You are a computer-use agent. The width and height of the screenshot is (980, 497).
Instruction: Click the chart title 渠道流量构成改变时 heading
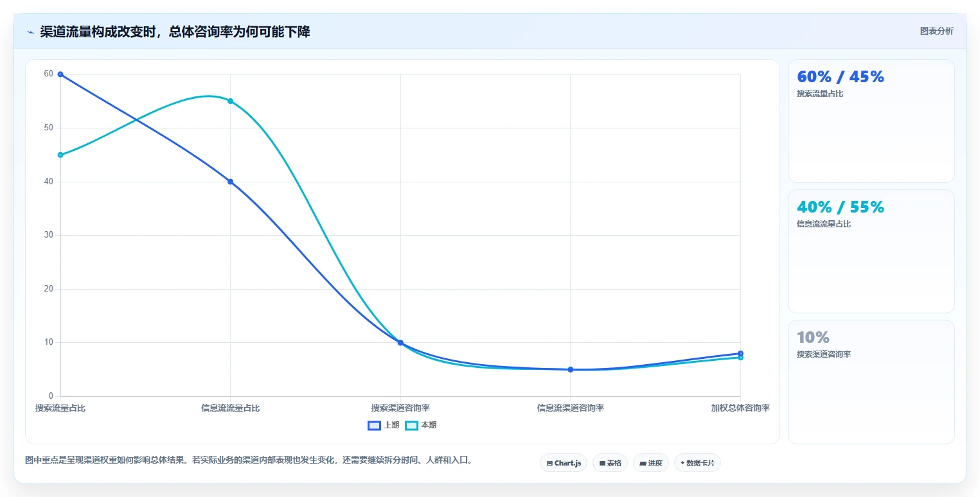[x=175, y=31]
